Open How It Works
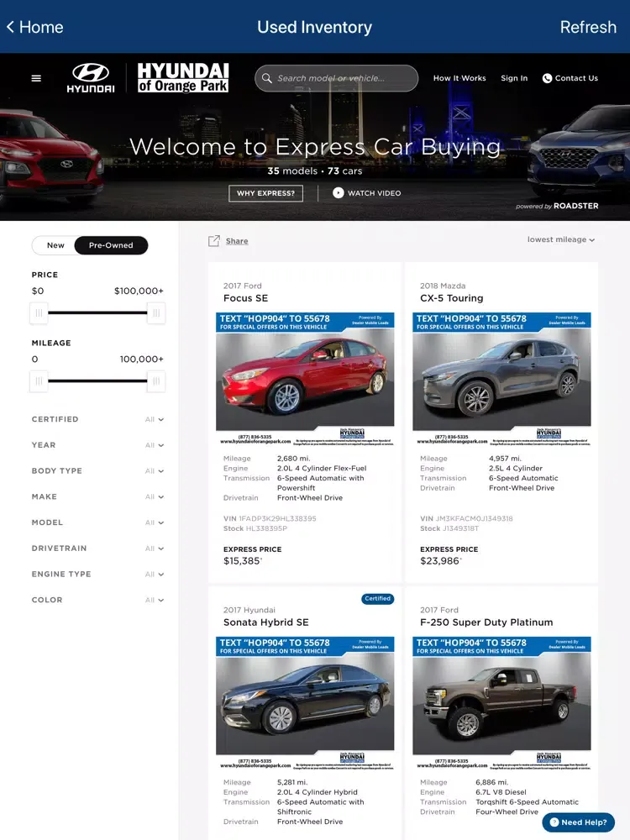 (459, 78)
